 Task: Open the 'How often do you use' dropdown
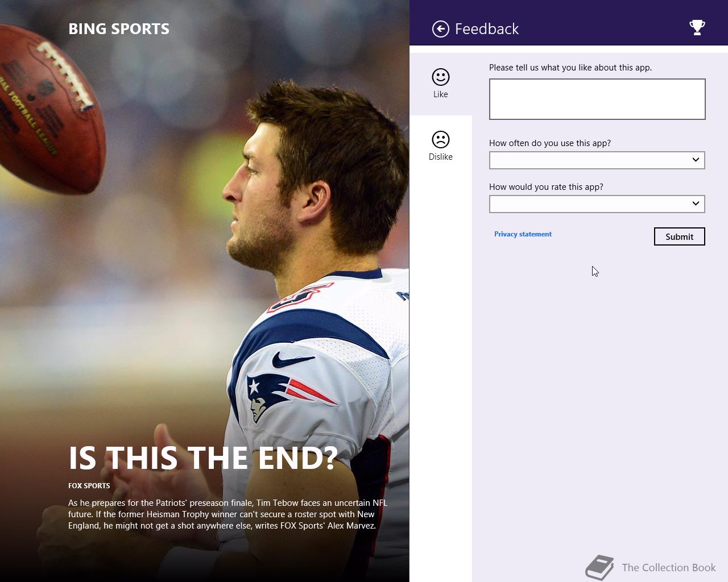tap(597, 160)
